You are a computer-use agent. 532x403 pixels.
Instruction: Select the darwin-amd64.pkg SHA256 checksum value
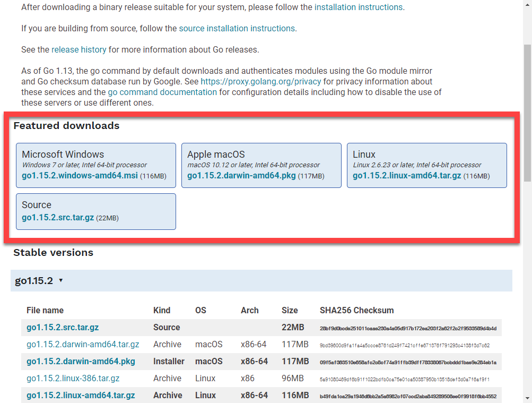408,362
